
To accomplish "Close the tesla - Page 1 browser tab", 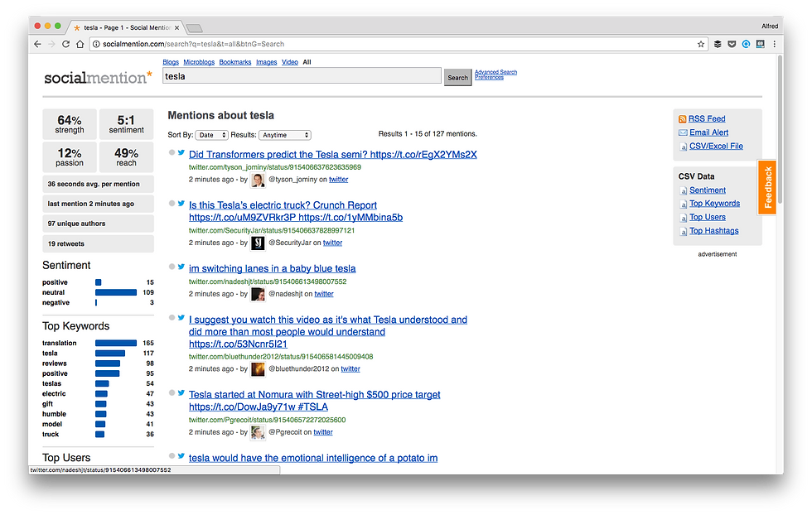I will 176,28.
